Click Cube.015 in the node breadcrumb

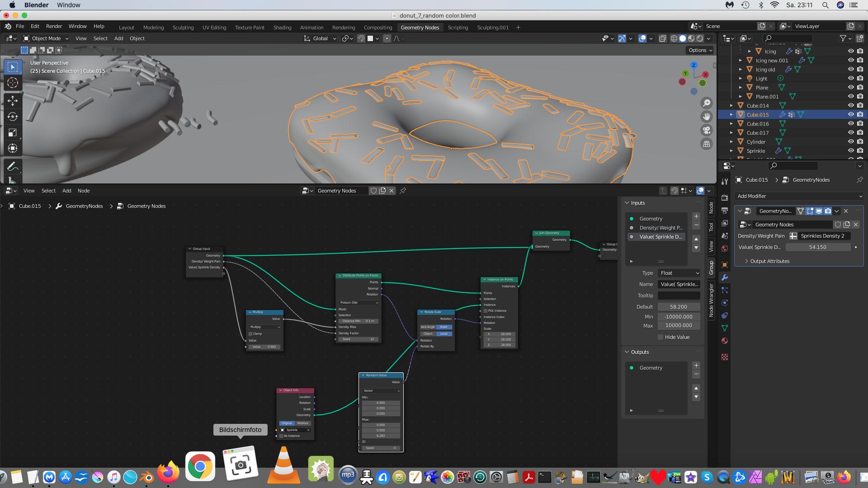(30, 206)
